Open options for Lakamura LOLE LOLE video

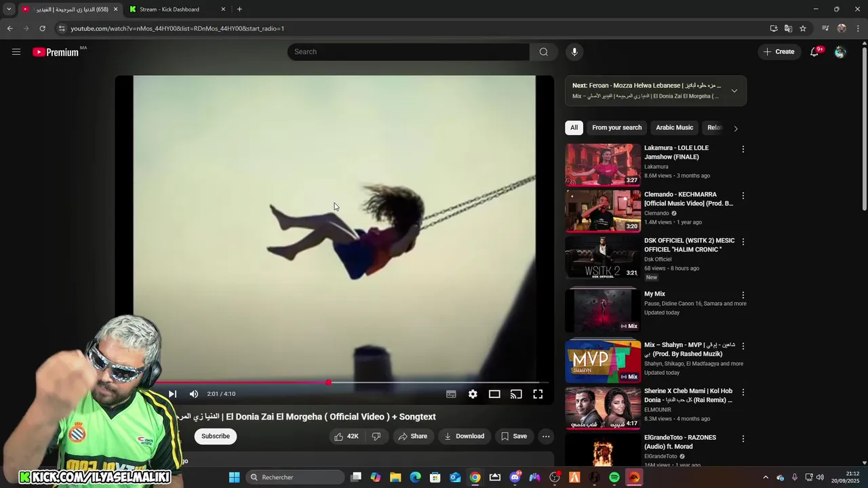pos(743,149)
